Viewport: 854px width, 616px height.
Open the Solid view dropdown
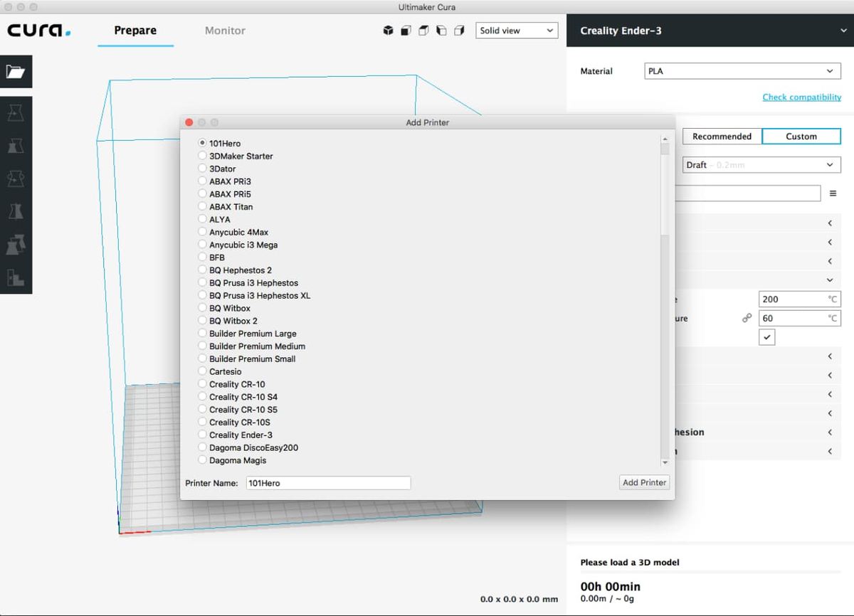[x=517, y=31]
